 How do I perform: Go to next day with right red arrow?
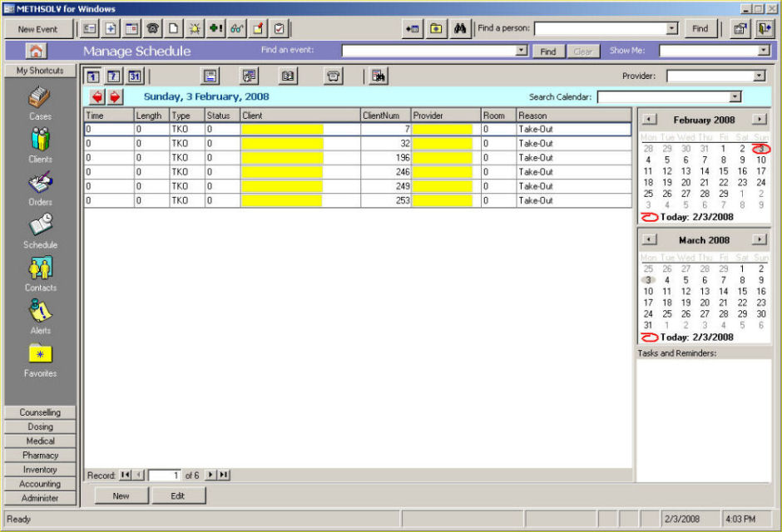(115, 96)
